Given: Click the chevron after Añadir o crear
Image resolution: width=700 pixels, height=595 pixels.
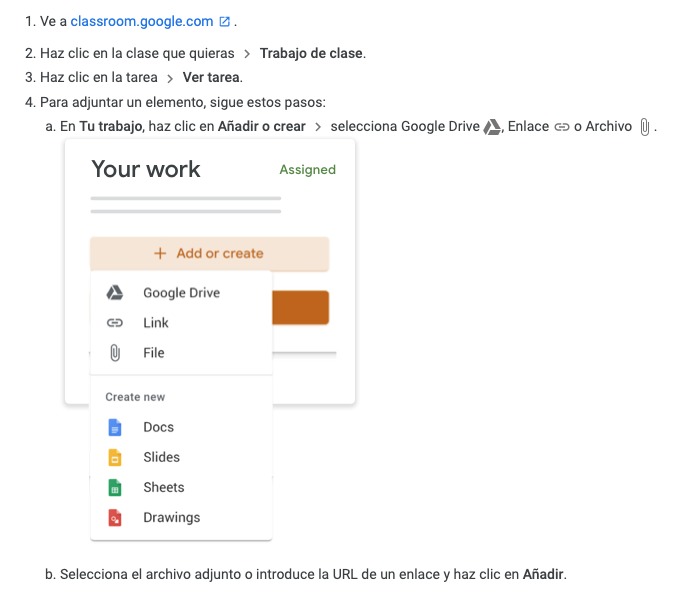Looking at the screenshot, I should point(318,127).
